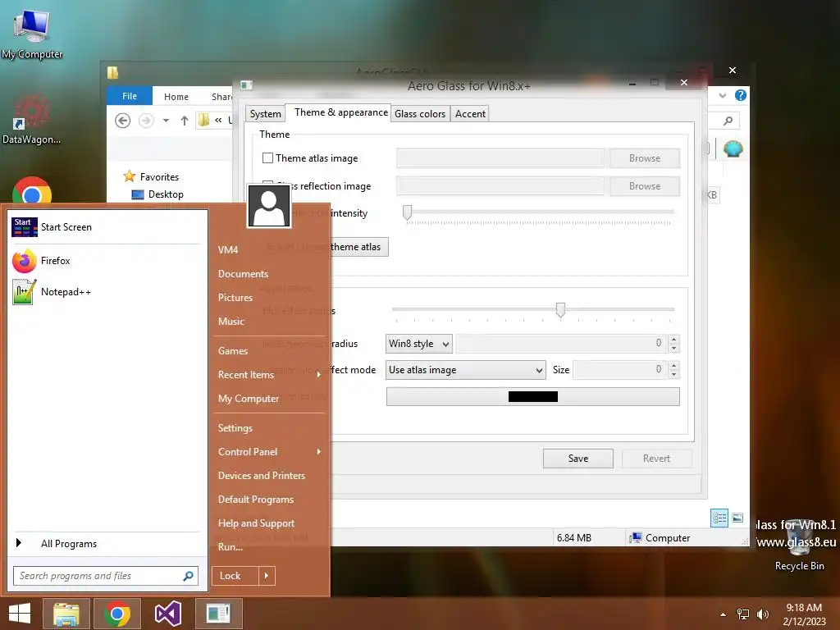
Task: Switch to Aero Glass app in taskbar
Action: 218,614
